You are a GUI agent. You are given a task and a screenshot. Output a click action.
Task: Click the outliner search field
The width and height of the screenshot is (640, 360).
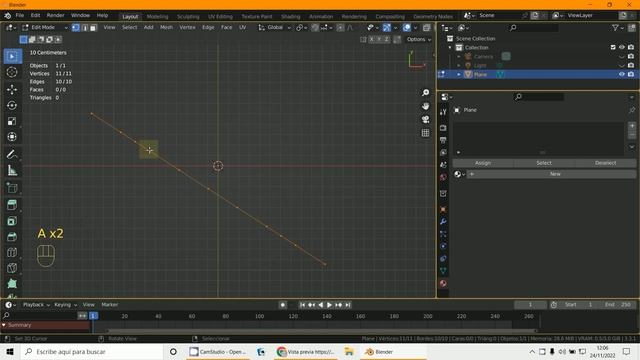(533, 28)
